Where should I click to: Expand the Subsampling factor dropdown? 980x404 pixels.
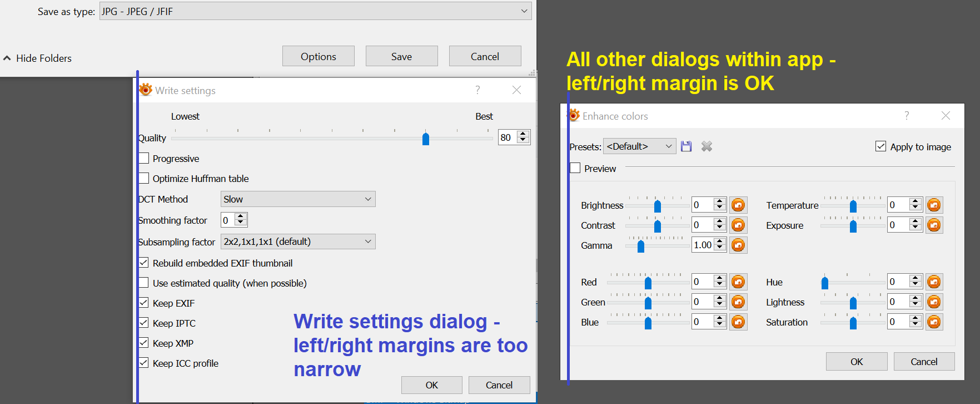point(298,242)
